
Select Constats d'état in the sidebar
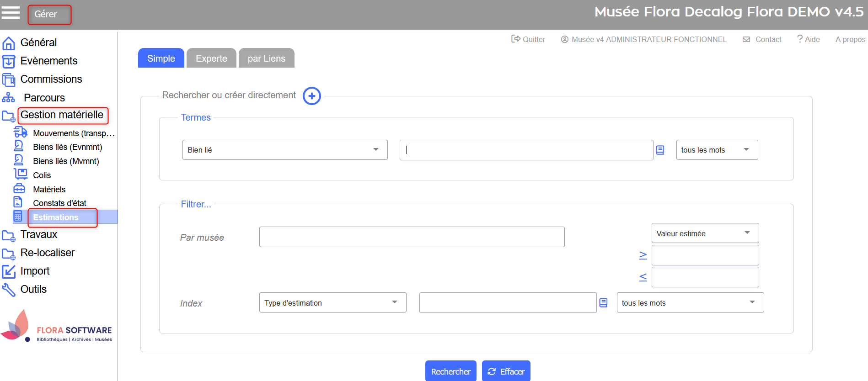59,203
